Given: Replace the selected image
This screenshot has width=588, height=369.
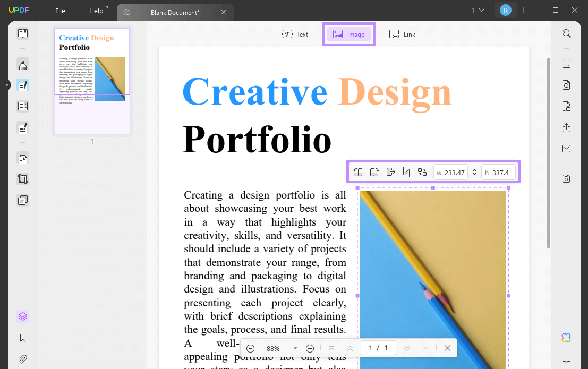Looking at the screenshot, I should pyautogui.click(x=422, y=172).
